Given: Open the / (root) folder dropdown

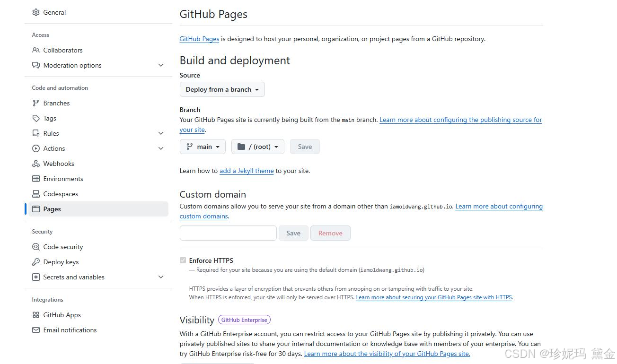Looking at the screenshot, I should pyautogui.click(x=258, y=147).
